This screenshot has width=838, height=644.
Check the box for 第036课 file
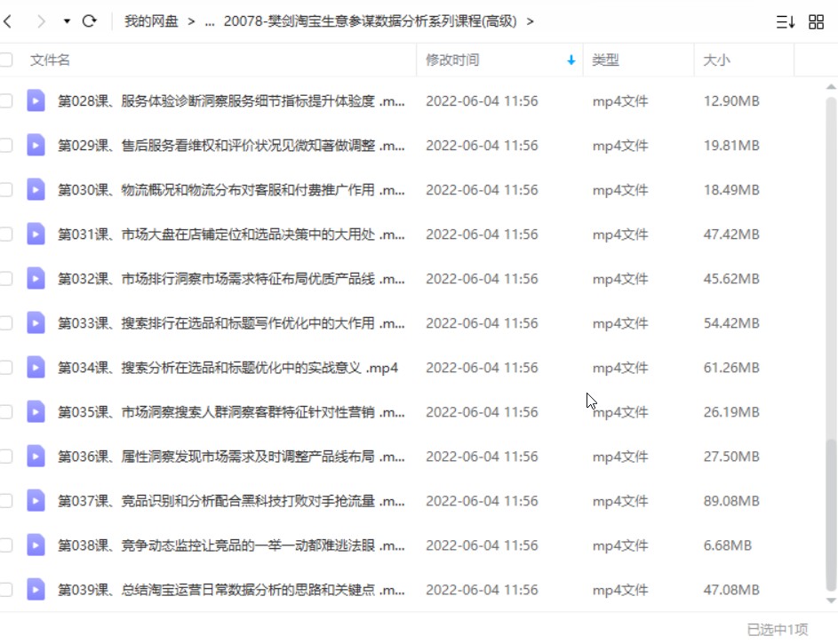(6, 457)
